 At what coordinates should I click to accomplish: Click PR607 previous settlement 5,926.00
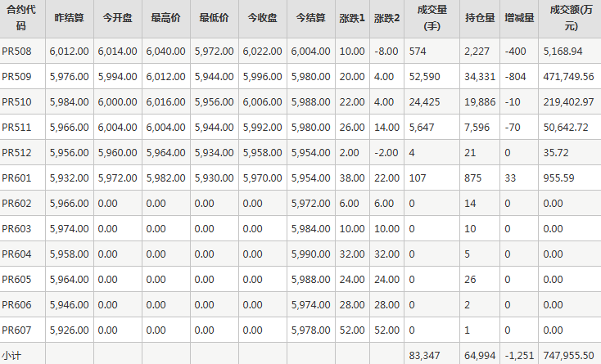pos(69,330)
